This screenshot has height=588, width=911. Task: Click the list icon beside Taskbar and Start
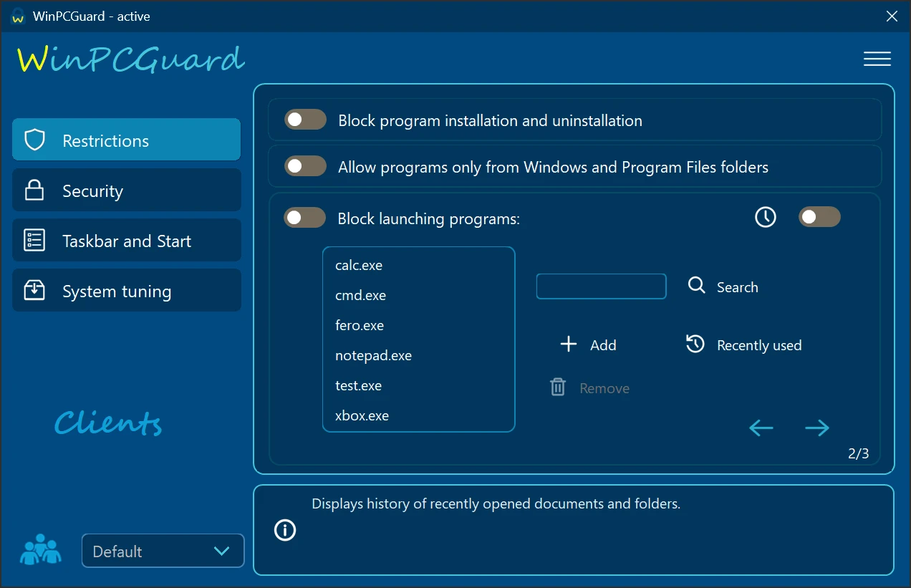pos(34,241)
